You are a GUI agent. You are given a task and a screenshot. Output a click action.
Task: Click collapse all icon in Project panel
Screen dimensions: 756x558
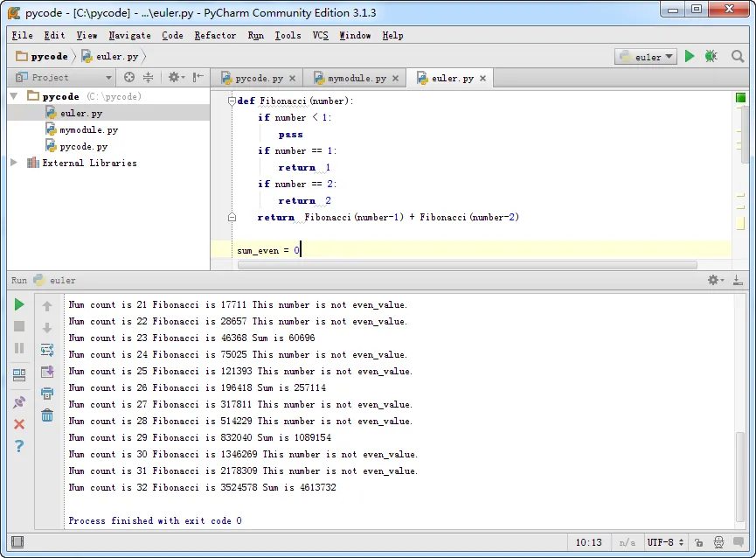pyautogui.click(x=148, y=77)
